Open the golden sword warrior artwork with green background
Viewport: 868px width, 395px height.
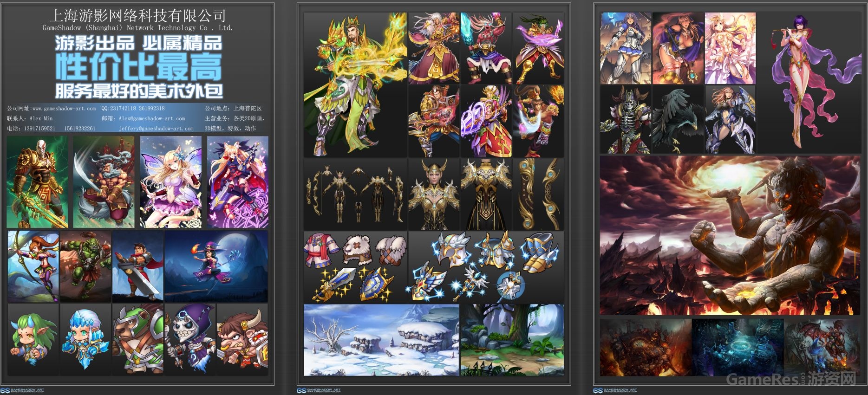click(38, 182)
